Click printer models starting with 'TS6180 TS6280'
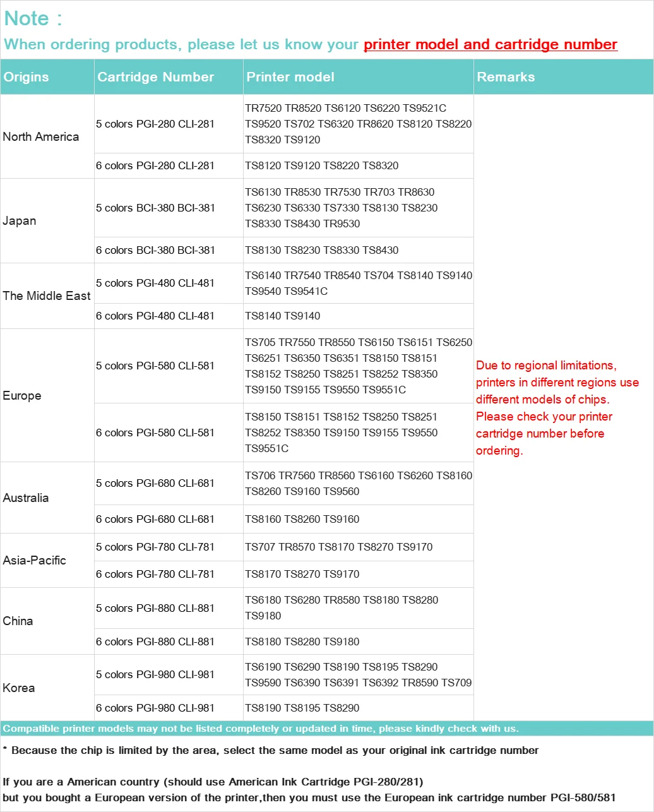 [x=359, y=608]
